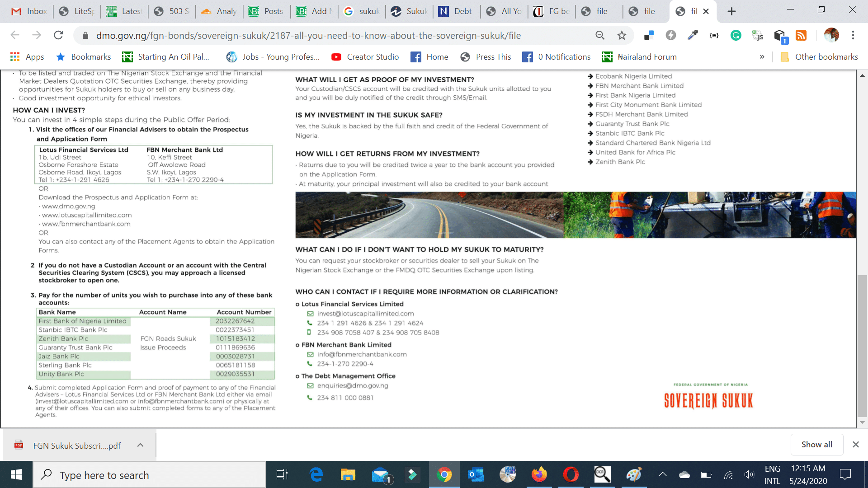This screenshot has height=488, width=868.
Task: Open Microsoft Edge from taskbar
Action: point(316,475)
